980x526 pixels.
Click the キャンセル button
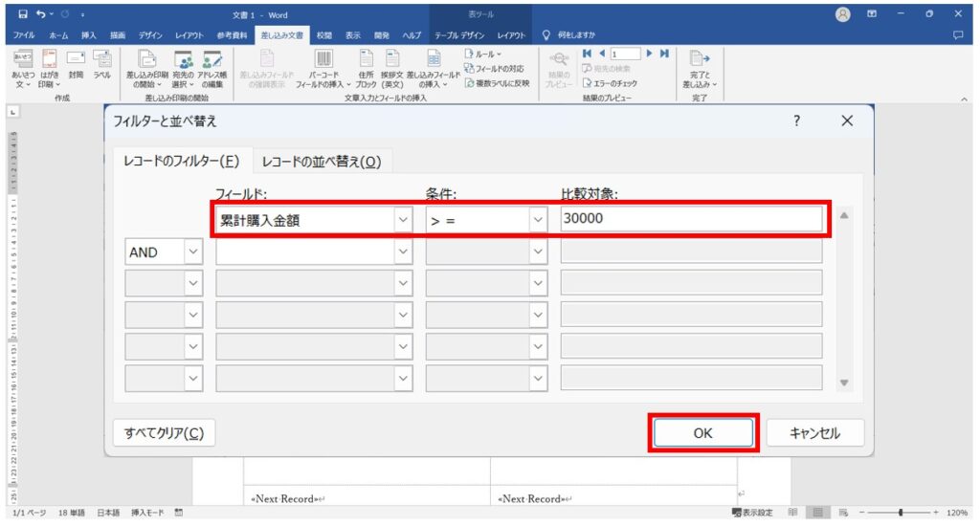pyautogui.click(x=814, y=433)
